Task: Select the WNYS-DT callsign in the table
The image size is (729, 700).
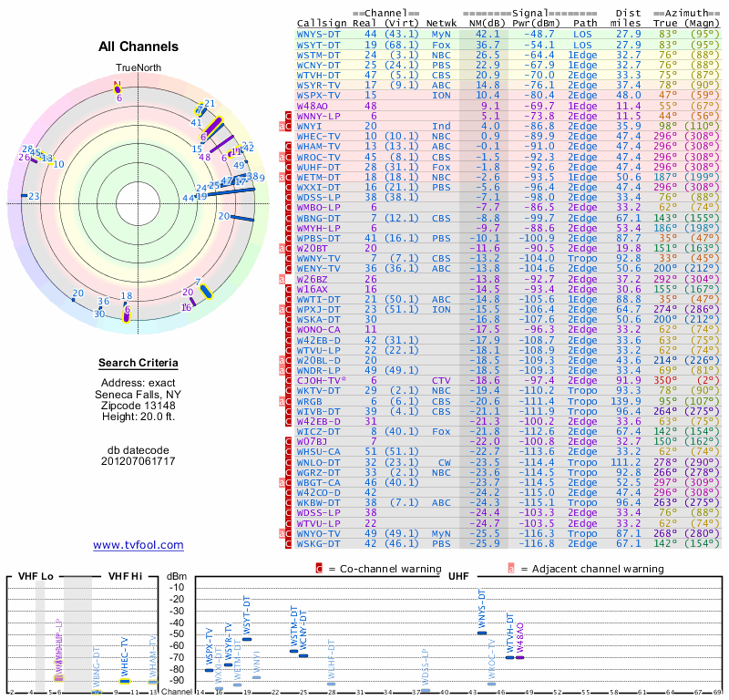Action: click(318, 35)
